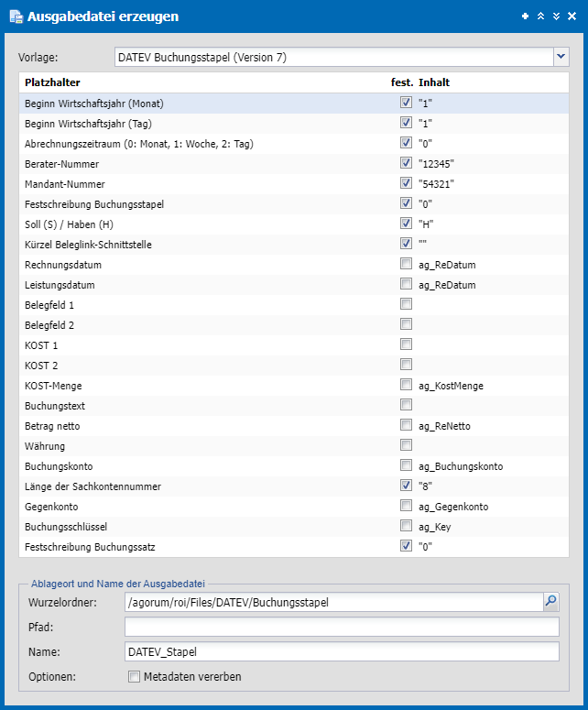Click the empty Pfad input field
The image size is (588, 710).
(342, 627)
